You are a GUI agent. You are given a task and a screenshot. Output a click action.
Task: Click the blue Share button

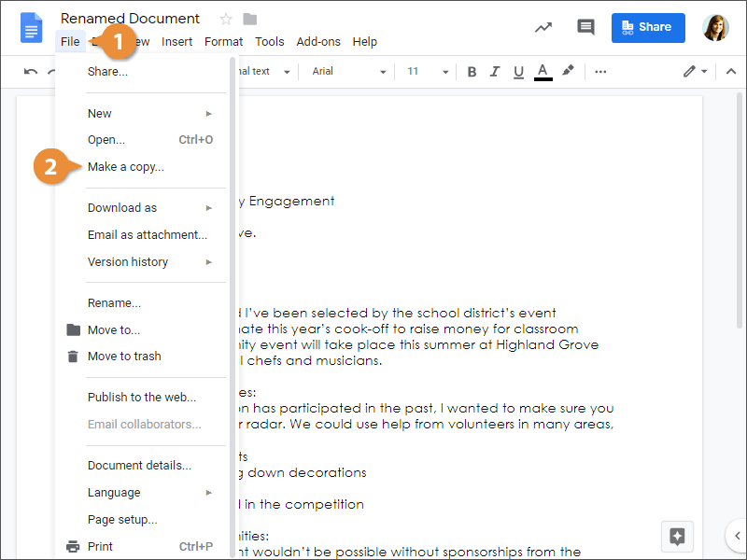[x=648, y=28]
